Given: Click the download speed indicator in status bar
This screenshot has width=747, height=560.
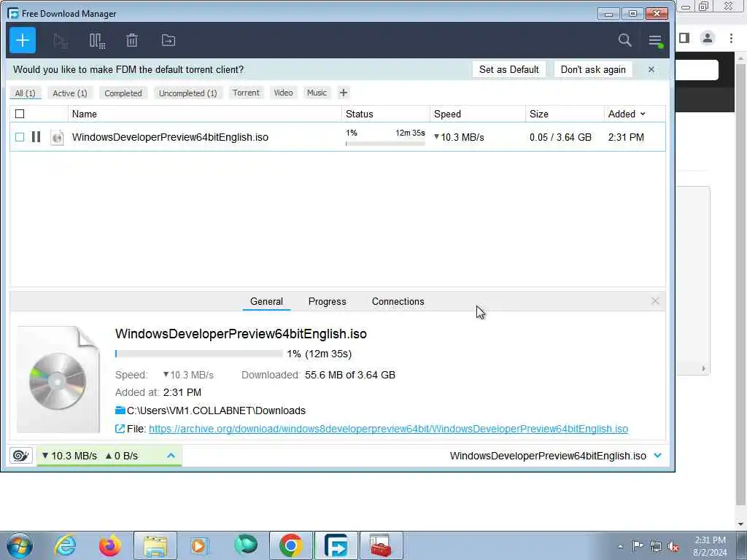Looking at the screenshot, I should [x=69, y=456].
